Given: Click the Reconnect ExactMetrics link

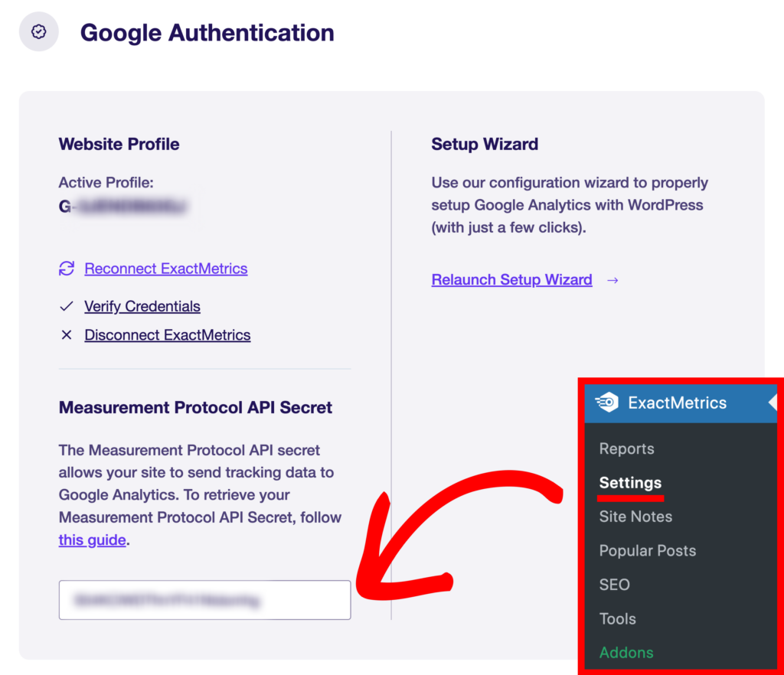Looking at the screenshot, I should [x=165, y=269].
